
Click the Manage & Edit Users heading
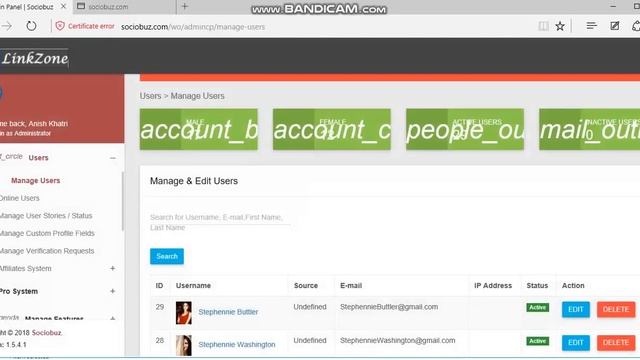click(194, 181)
